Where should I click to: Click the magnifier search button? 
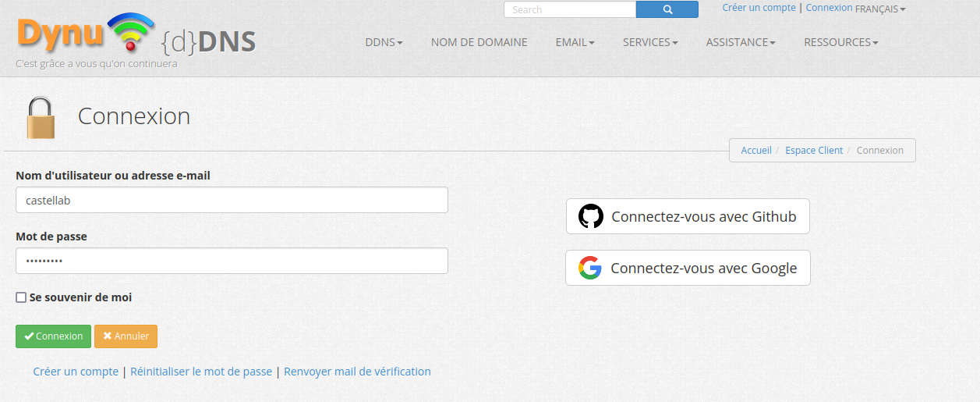667,9
